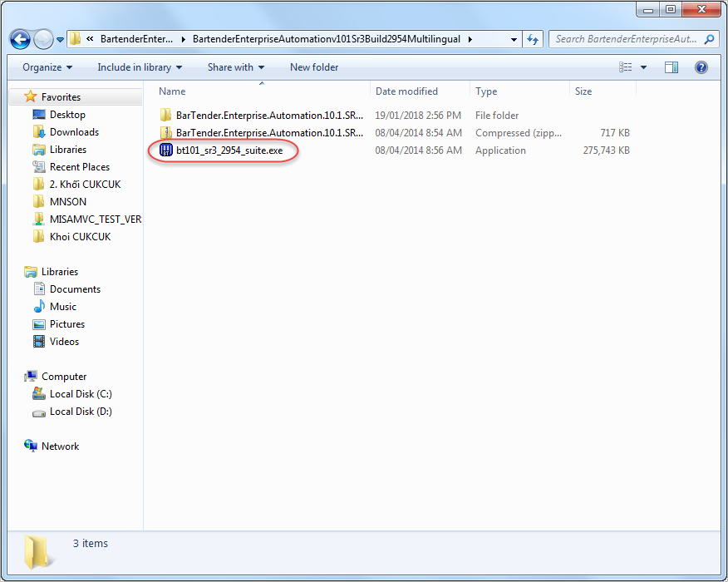Open Local Disk (D:)
The image size is (728, 582).
(81, 412)
